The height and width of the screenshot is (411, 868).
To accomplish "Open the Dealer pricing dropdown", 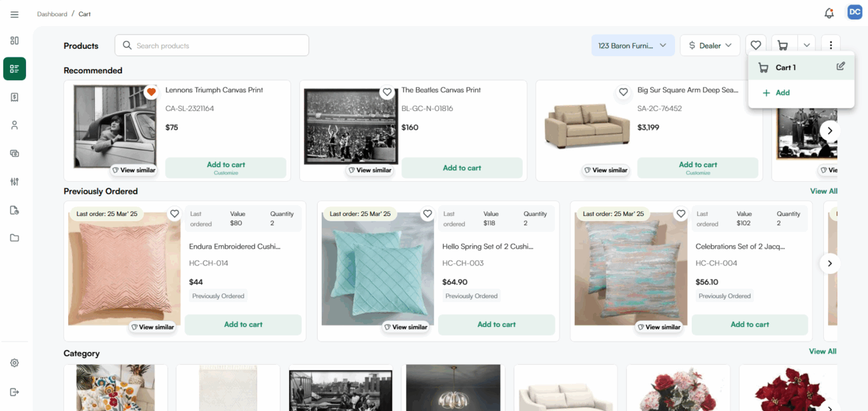I will 710,45.
